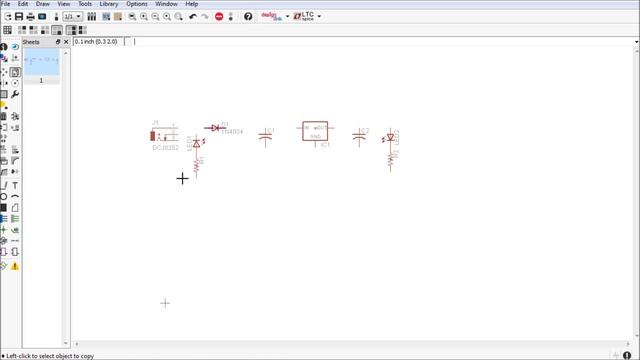This screenshot has height=360, width=640.
Task: Click the Print icon in the toolbar
Action: point(30,16)
